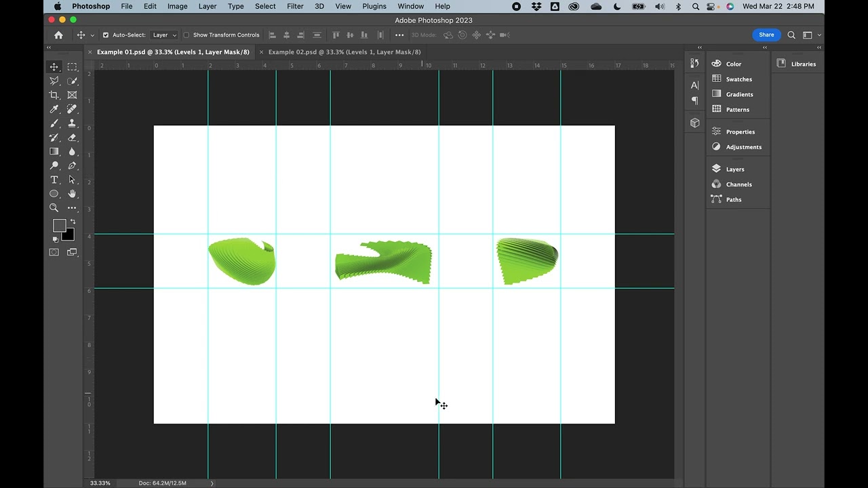The image size is (868, 488).
Task: Select the Hand tool
Action: point(72,195)
